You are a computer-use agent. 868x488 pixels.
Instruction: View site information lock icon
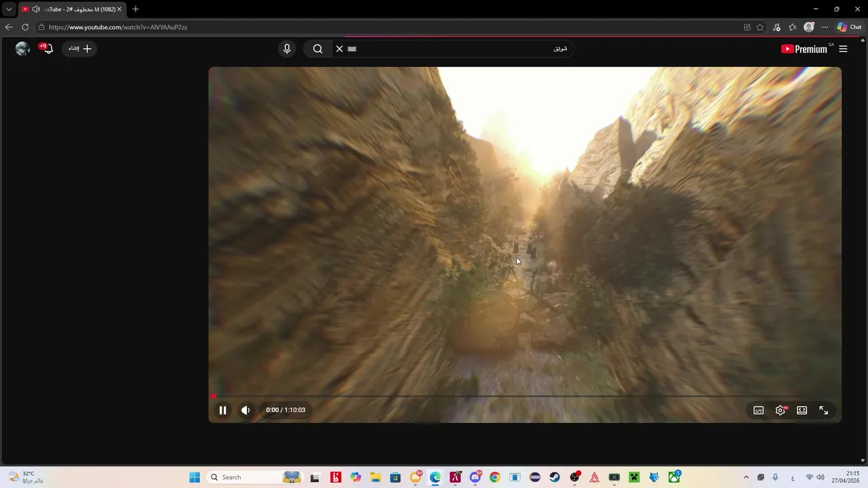[41, 27]
